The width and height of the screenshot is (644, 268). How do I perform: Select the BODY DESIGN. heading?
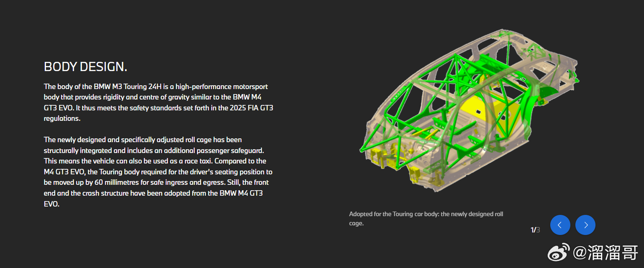[85, 66]
